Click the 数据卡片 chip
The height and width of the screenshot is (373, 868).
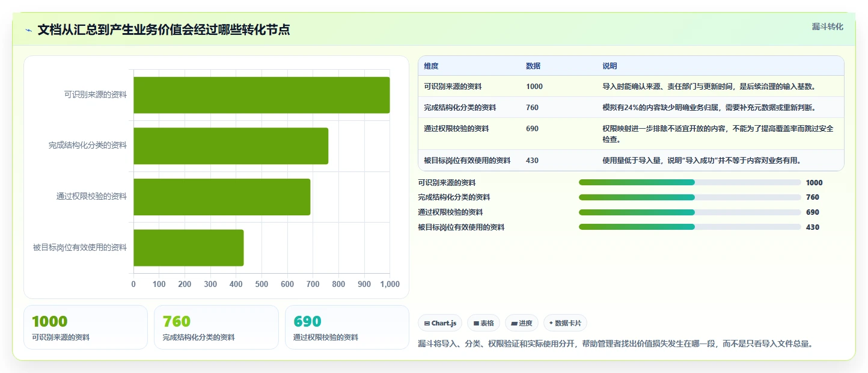click(565, 323)
